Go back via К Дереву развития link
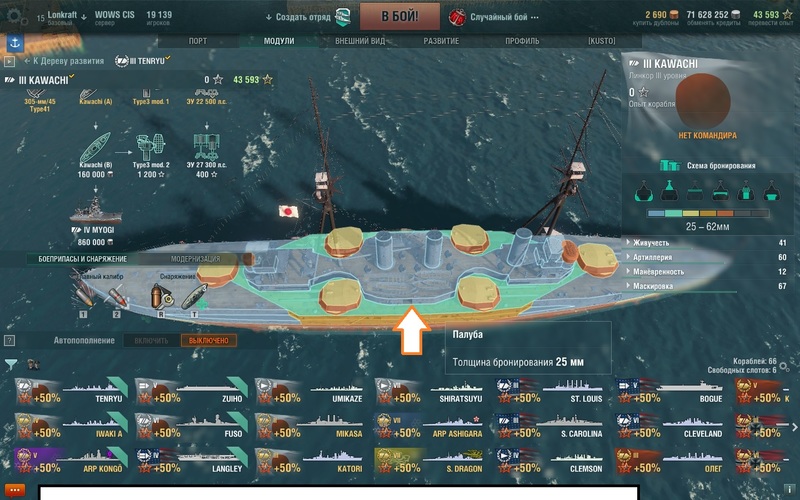This screenshot has height=500, width=800. [x=64, y=61]
